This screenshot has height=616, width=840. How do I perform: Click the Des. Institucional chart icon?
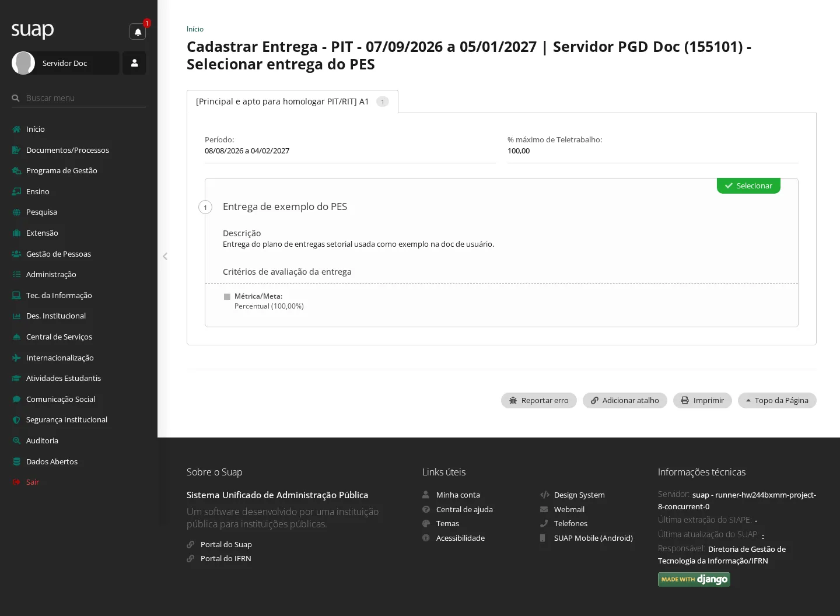pyautogui.click(x=16, y=316)
